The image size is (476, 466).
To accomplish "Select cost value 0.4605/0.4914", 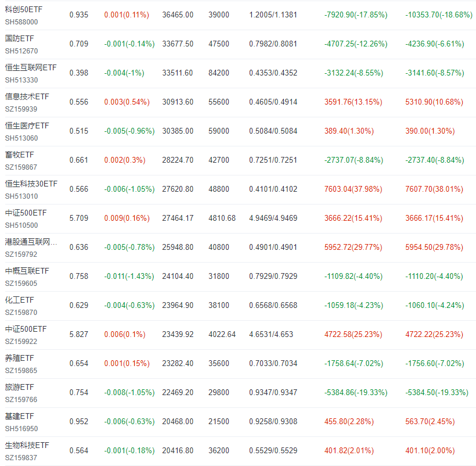I will pyautogui.click(x=273, y=102).
